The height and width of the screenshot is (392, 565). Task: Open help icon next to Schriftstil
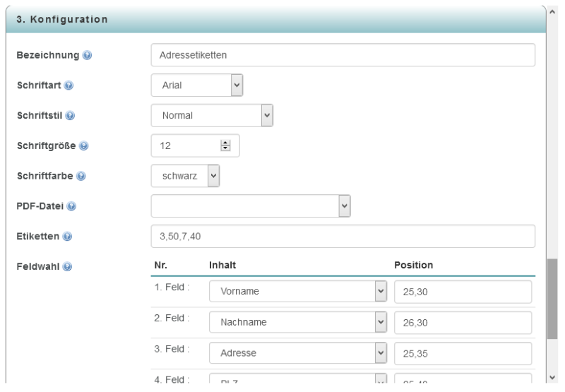point(71,116)
